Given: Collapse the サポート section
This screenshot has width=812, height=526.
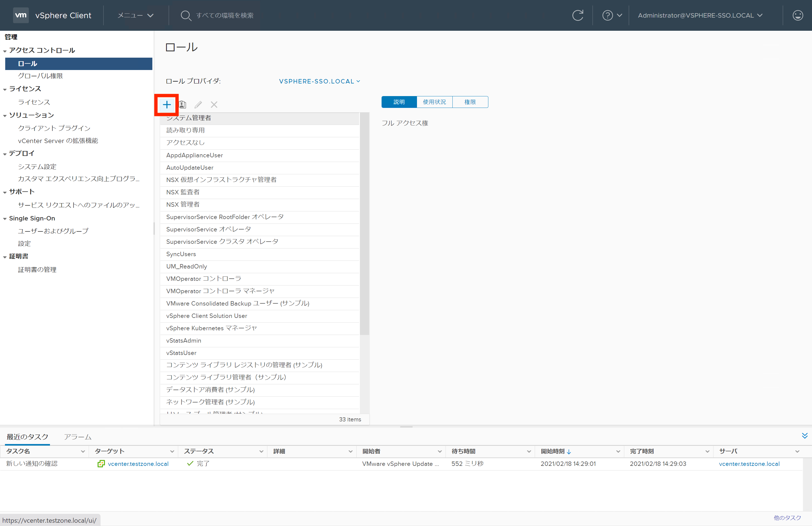Looking at the screenshot, I should [5, 192].
